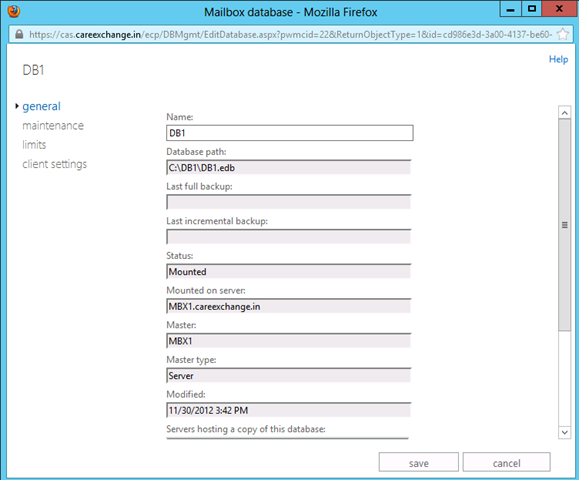Click the scroll down arrow
Image resolution: width=579 pixels, height=480 pixels.
(x=564, y=432)
